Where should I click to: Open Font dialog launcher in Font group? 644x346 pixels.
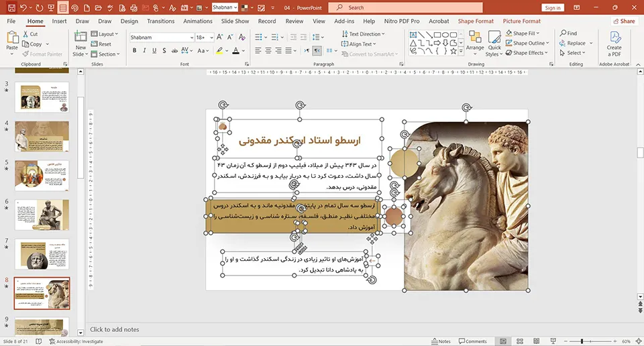[x=247, y=64]
